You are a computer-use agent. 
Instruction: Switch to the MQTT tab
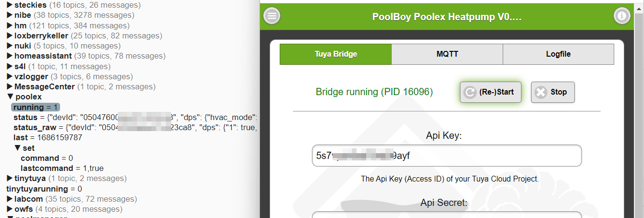pos(447,54)
